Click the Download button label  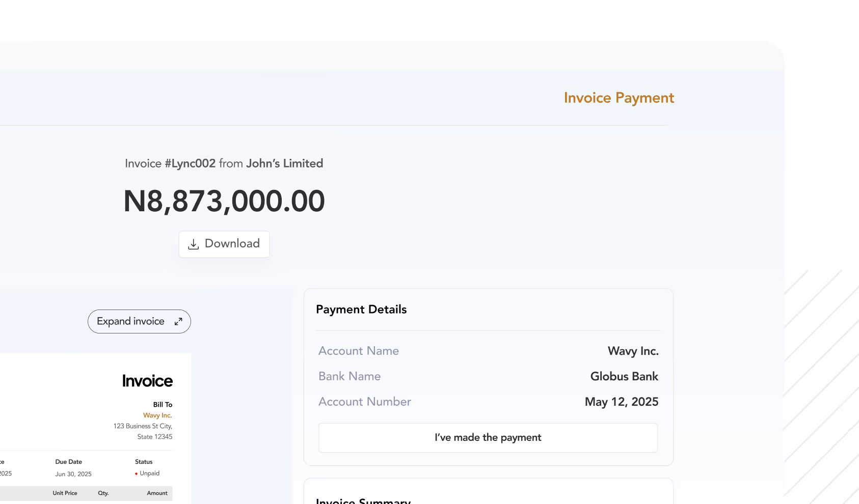[232, 244]
